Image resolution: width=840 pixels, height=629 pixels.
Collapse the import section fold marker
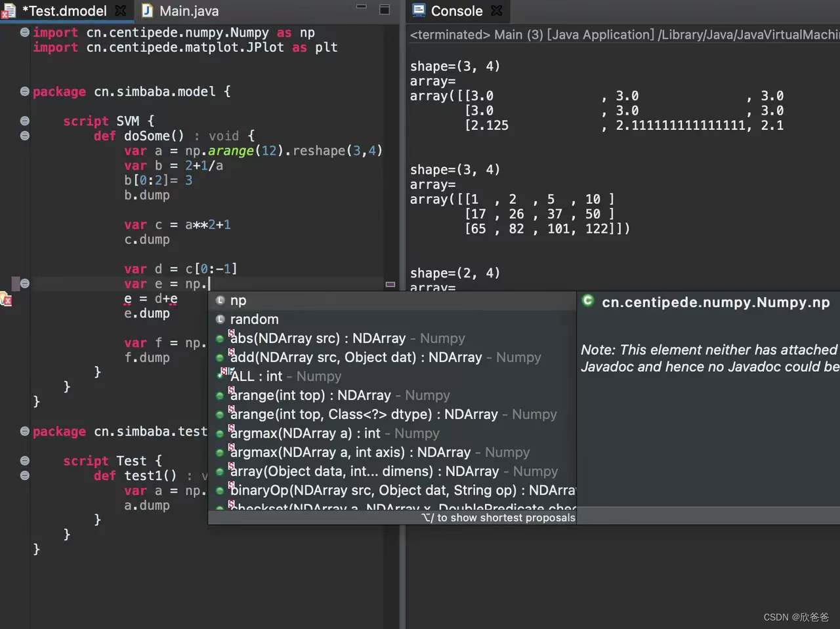24,32
